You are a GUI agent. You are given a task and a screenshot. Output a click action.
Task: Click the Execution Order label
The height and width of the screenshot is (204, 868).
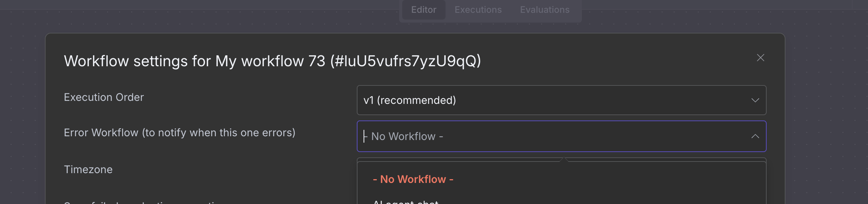[104, 97]
